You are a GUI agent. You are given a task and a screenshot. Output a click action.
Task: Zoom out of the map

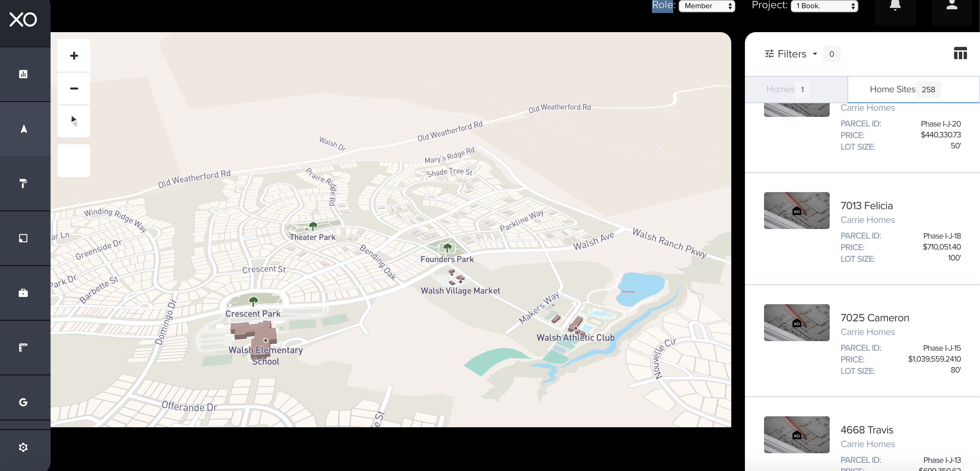coord(74,88)
